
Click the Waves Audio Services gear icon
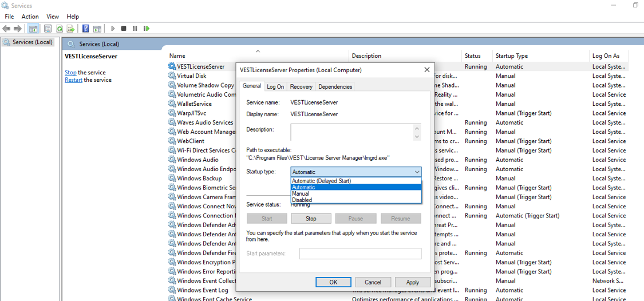172,122
